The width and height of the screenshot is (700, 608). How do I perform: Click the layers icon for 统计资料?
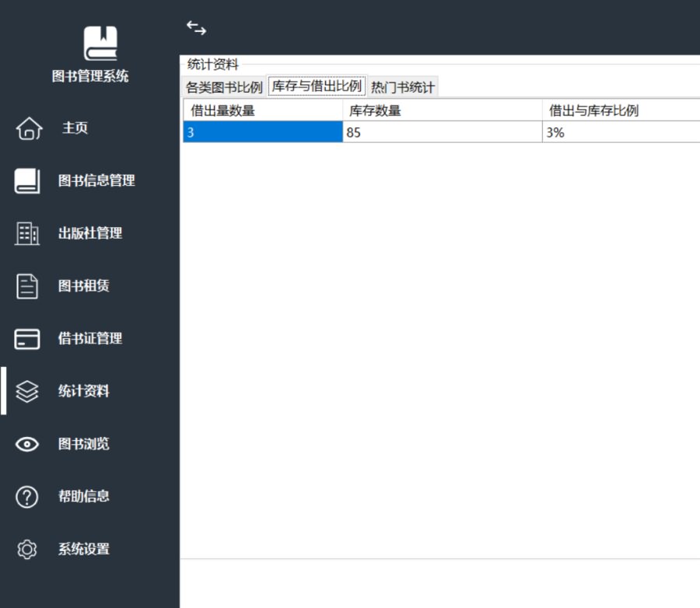pos(27,392)
